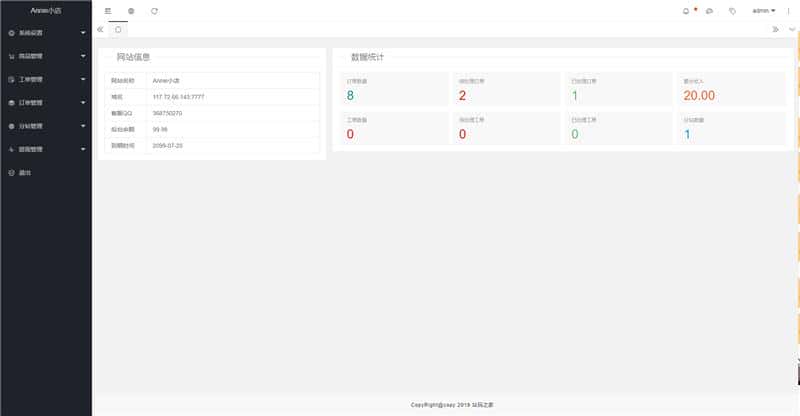Screen dimensions: 800x416
Task: Click the theme icon right of the bell
Action: click(709, 11)
